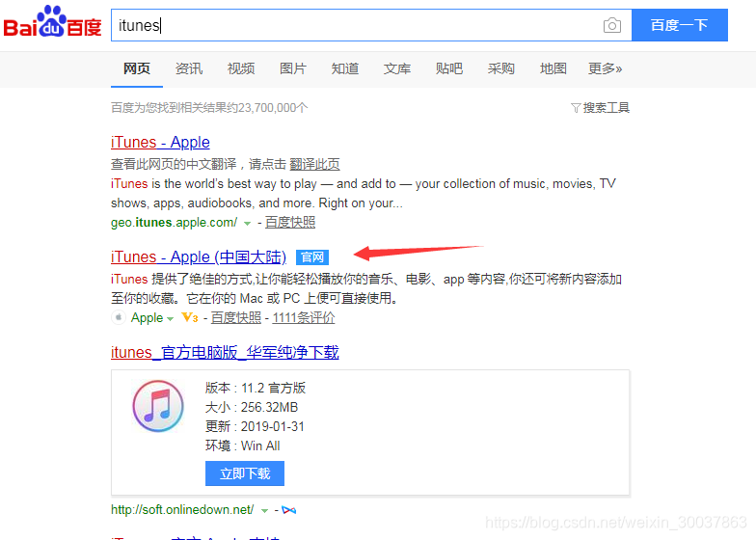Open the 文库 tab
This screenshot has height=540, width=756.
pyautogui.click(x=397, y=68)
